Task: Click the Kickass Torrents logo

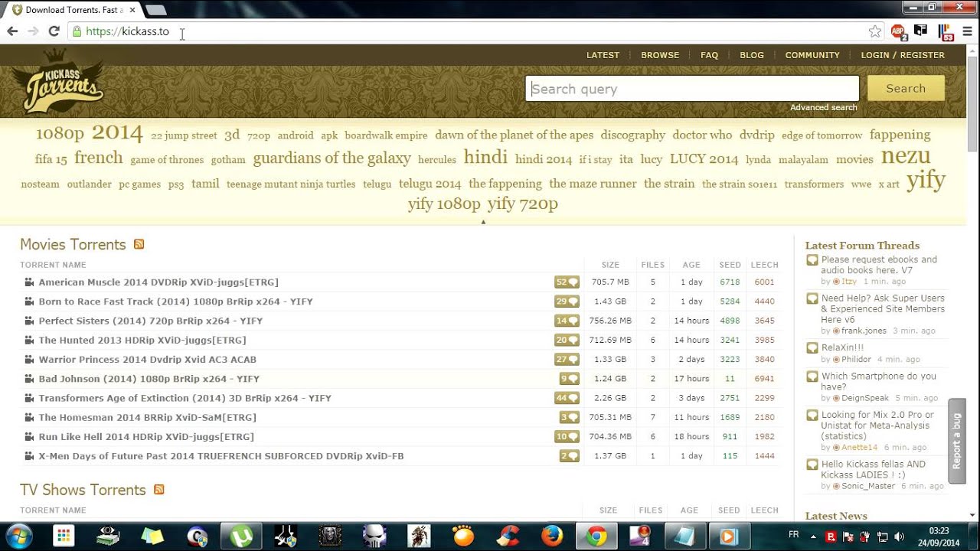Action: coord(63,81)
